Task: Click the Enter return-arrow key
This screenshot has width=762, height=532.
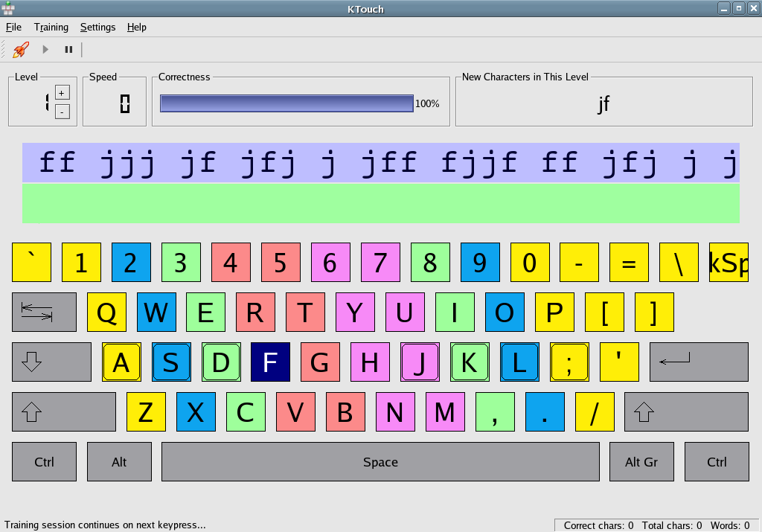Action: click(699, 362)
